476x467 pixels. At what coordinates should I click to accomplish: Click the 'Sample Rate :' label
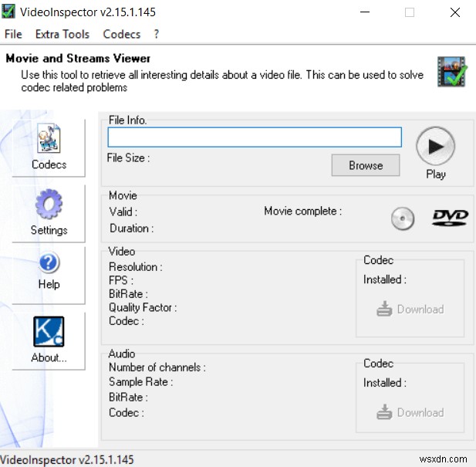(141, 381)
